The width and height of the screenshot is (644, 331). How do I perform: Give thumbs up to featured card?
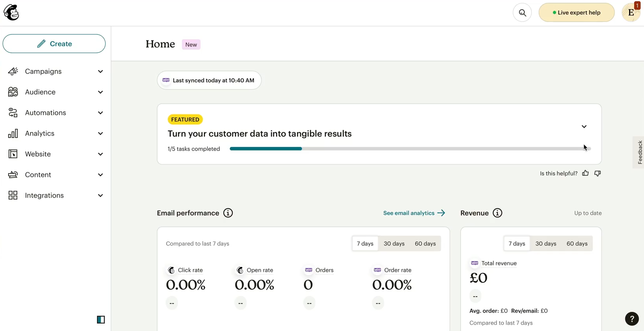(585, 173)
